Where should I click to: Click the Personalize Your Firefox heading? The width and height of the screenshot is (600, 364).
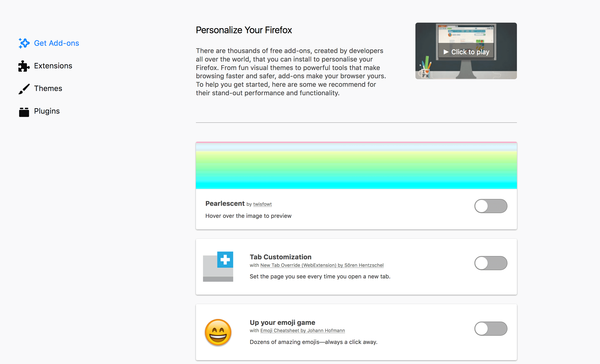click(244, 30)
